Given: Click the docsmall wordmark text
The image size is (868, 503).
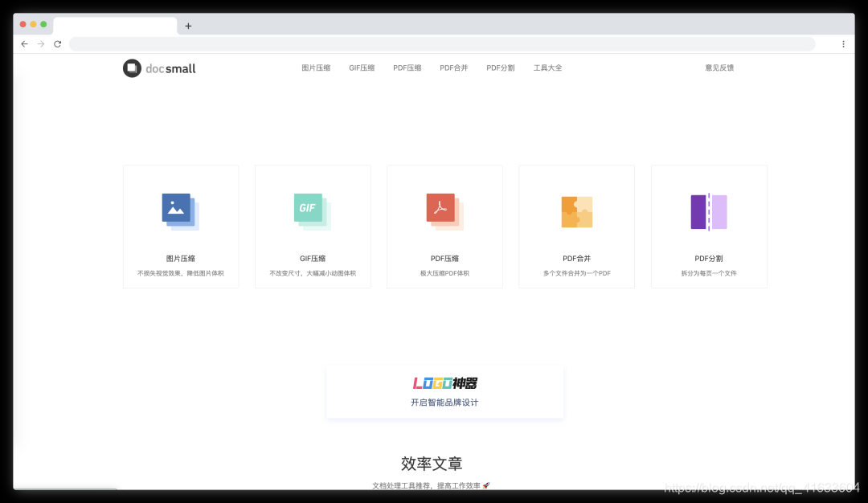Looking at the screenshot, I should (x=170, y=68).
